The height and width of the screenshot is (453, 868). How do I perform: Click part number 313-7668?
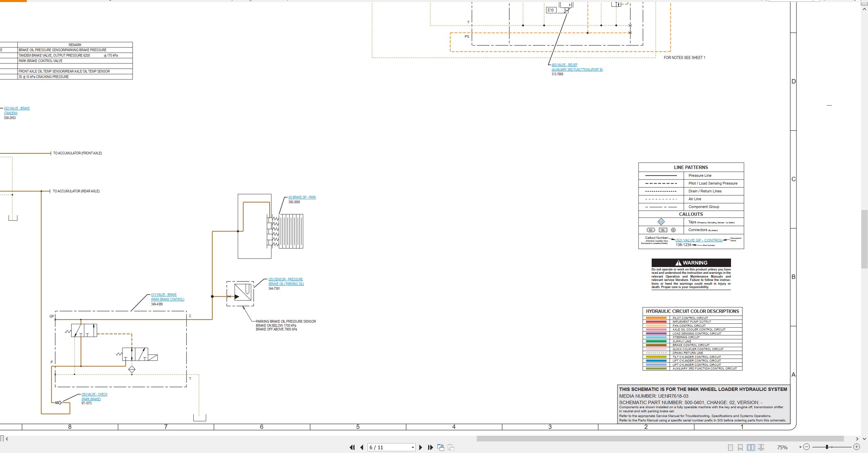tap(557, 74)
